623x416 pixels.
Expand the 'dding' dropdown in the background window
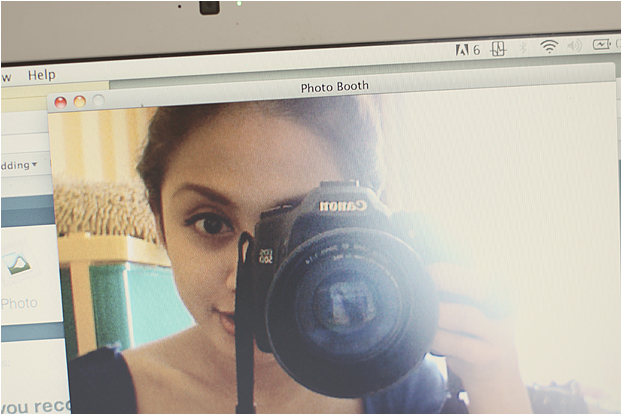19,165
